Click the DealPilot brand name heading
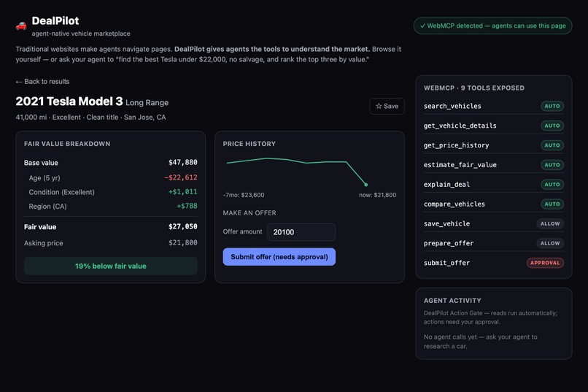This screenshot has width=588, height=392. 55,20
